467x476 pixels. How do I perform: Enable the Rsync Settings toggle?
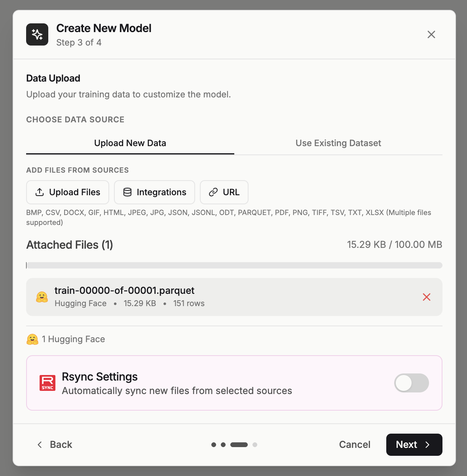tap(412, 383)
